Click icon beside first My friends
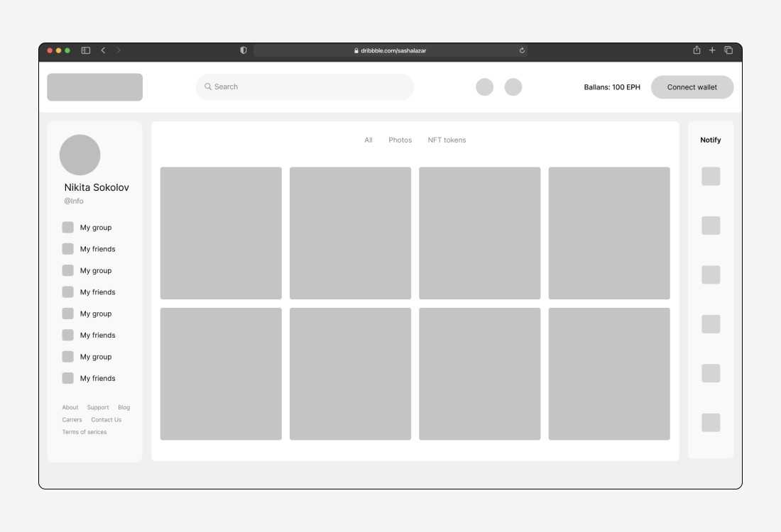The width and height of the screenshot is (781, 532). [67, 249]
